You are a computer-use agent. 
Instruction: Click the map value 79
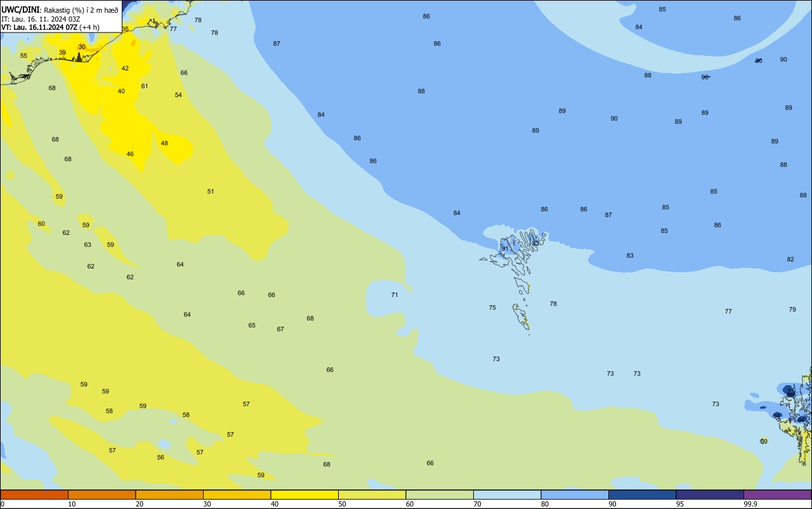[x=792, y=310]
